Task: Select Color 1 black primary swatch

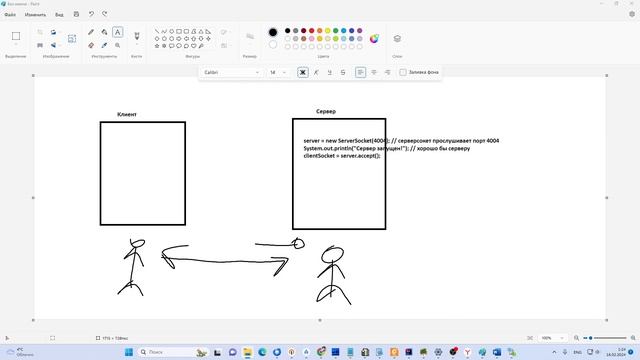Action: tap(273, 32)
